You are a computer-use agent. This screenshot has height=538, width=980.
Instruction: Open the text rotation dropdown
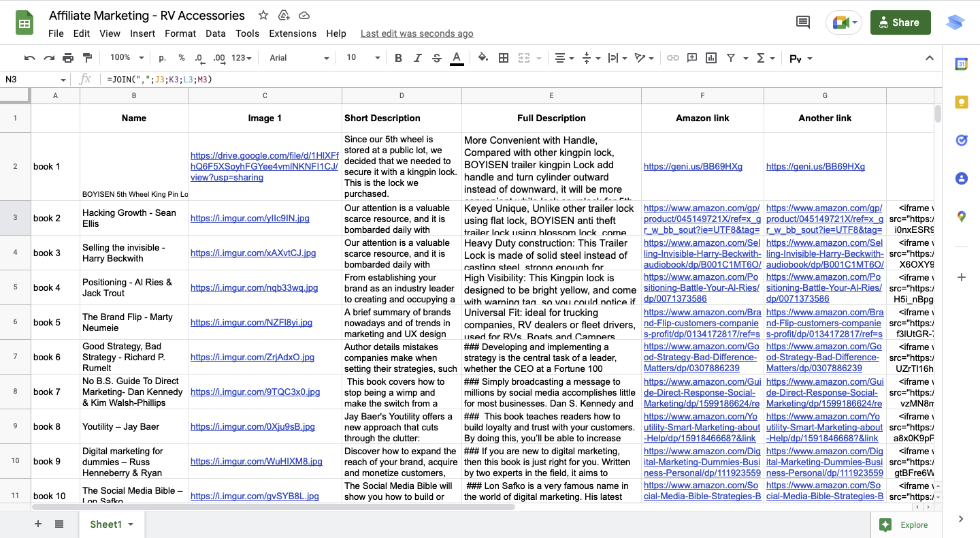click(x=643, y=58)
